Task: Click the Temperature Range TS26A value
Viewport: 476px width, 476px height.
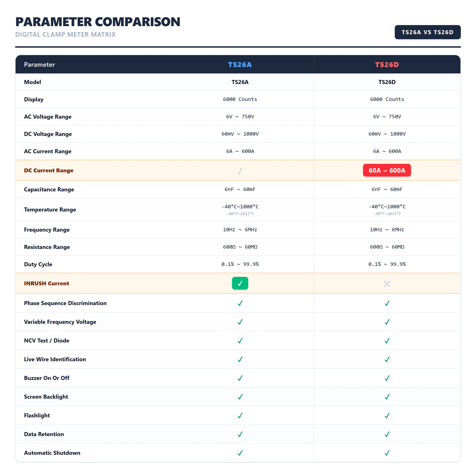Action: click(x=240, y=210)
